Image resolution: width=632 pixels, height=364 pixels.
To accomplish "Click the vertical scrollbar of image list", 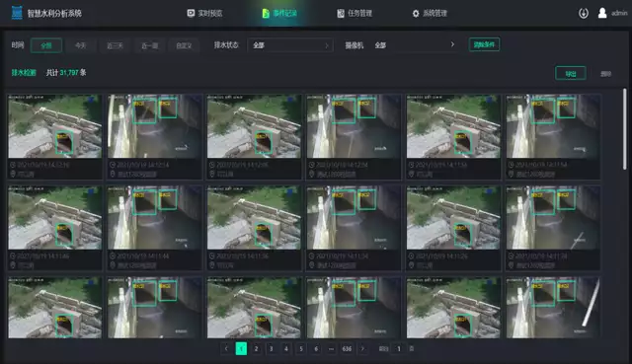I will click(624, 129).
